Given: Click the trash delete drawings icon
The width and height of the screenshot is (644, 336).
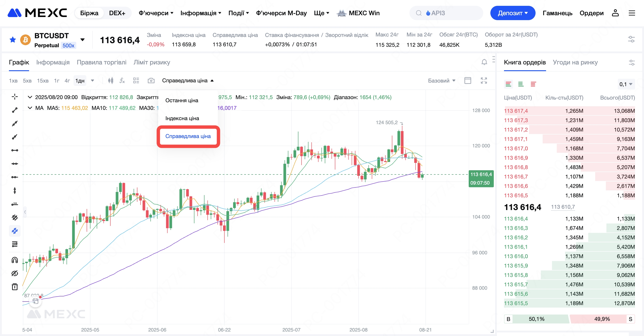Looking at the screenshot, I should 15,287.
